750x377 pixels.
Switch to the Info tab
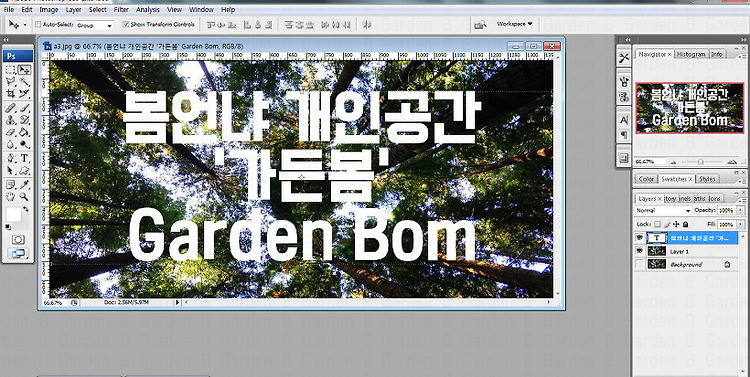pos(716,55)
